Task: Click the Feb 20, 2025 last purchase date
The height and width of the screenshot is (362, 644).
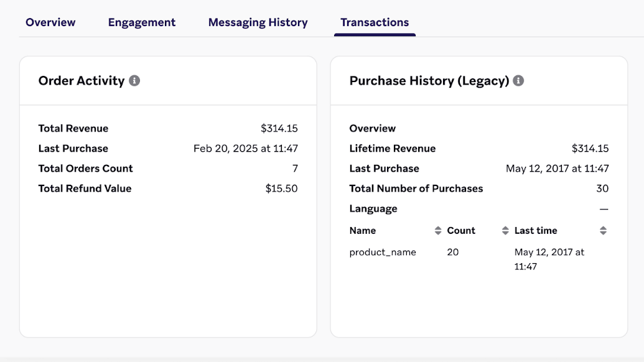Action: click(245, 149)
